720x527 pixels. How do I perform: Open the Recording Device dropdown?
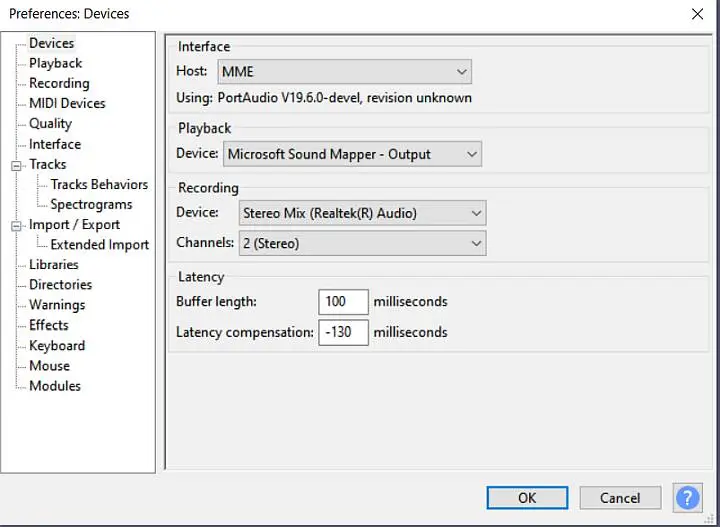click(362, 213)
